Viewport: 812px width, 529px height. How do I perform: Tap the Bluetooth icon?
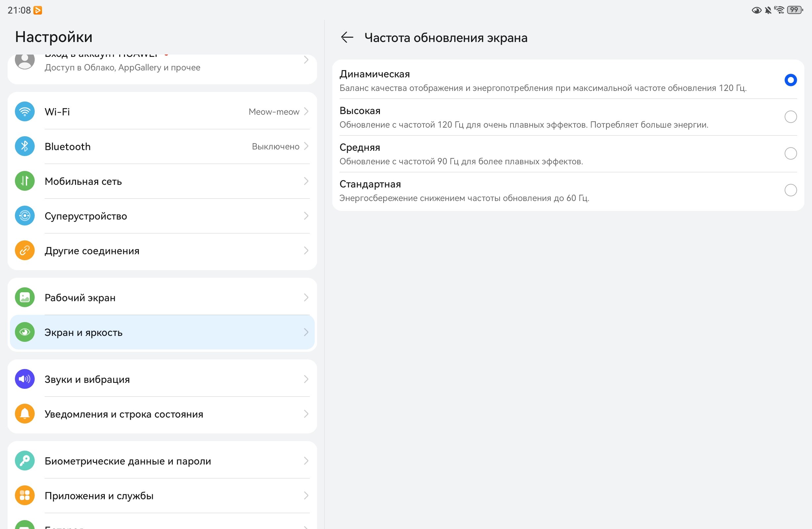(x=24, y=146)
